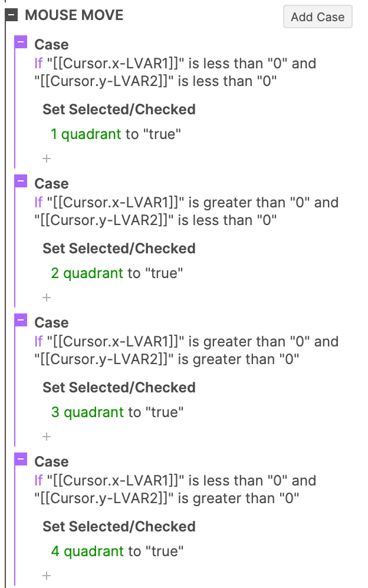Viewport: 368px width, 588px height.
Task: Select the Case label above 1 quadrant
Action: [51, 45]
